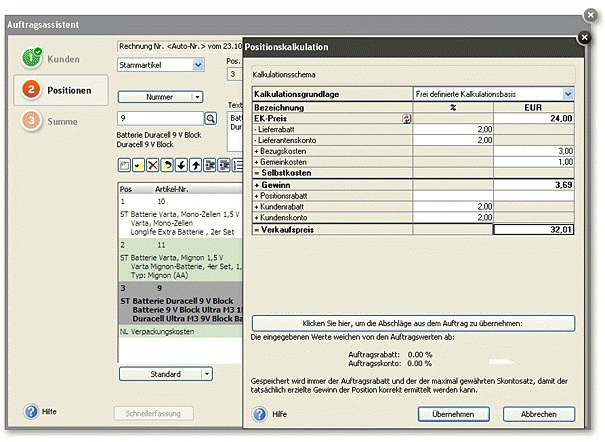The width and height of the screenshot is (605, 442).
Task: Click Lieferrabatt percent value 2,00
Action: (x=453, y=129)
